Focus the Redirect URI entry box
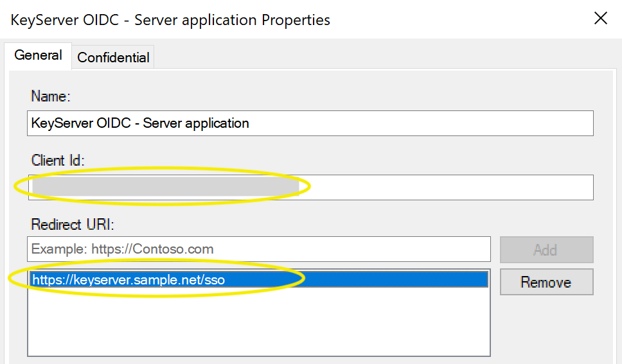The height and width of the screenshot is (364, 622). coord(259,249)
